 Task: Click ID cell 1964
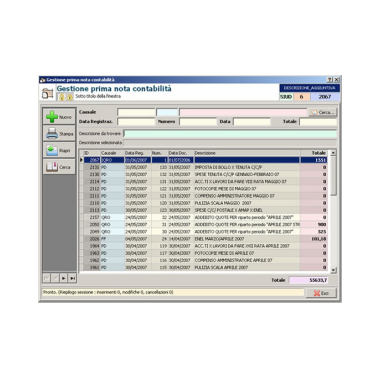(92, 246)
